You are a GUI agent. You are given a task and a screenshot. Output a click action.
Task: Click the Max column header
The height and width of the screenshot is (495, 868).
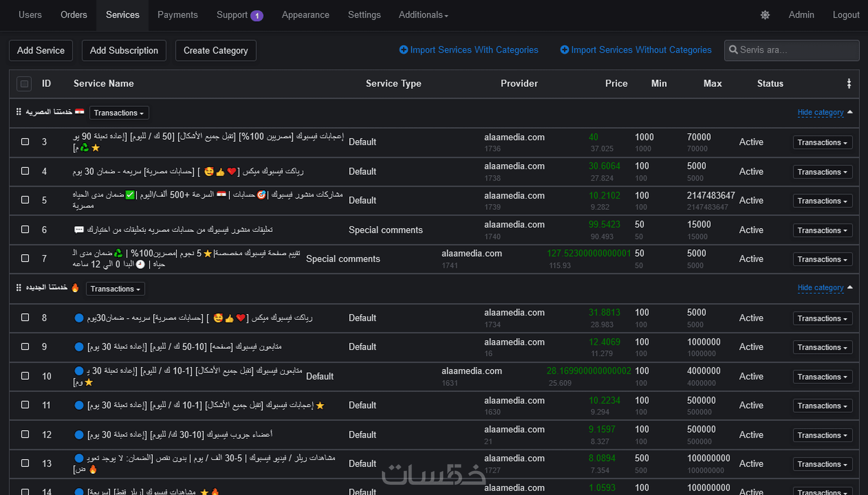[x=712, y=83]
